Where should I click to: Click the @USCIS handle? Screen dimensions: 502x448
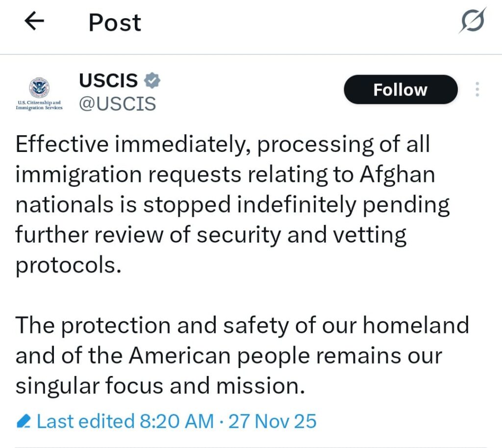click(118, 103)
